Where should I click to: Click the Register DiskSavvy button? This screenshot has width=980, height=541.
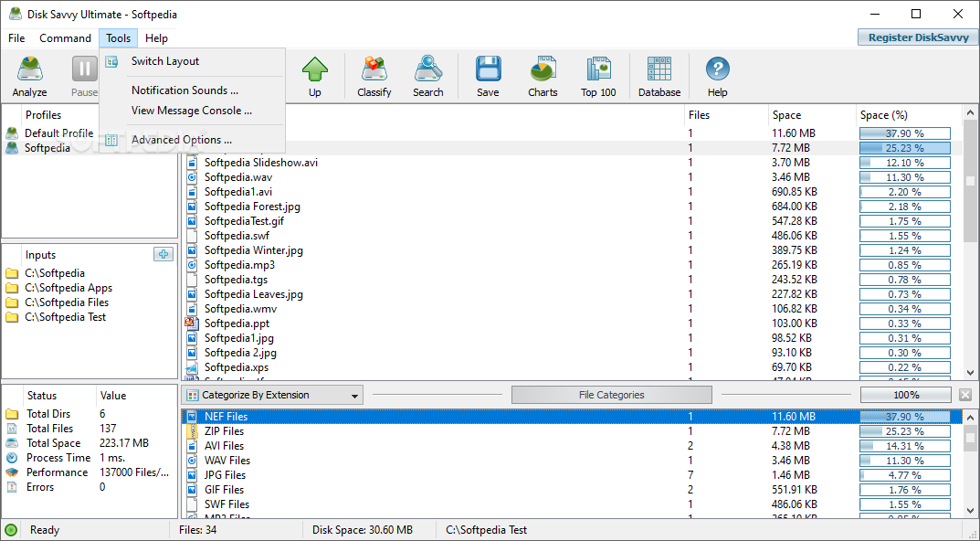pos(918,37)
